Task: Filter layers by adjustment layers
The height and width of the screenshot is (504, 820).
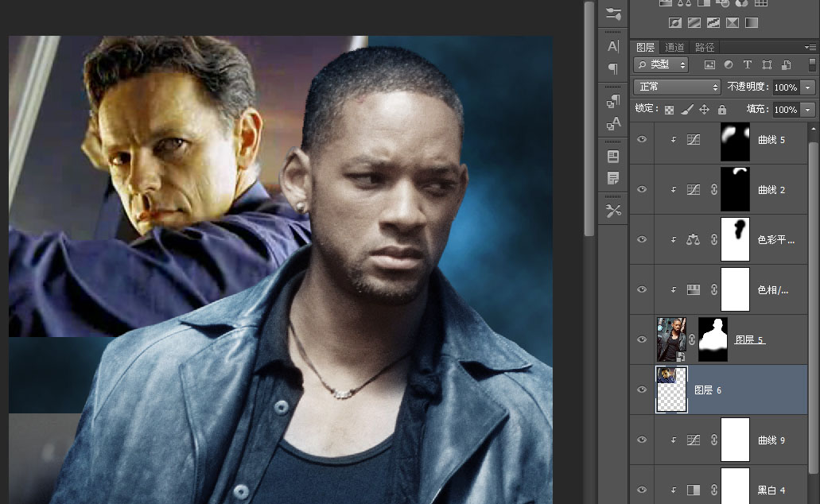Action: point(729,65)
